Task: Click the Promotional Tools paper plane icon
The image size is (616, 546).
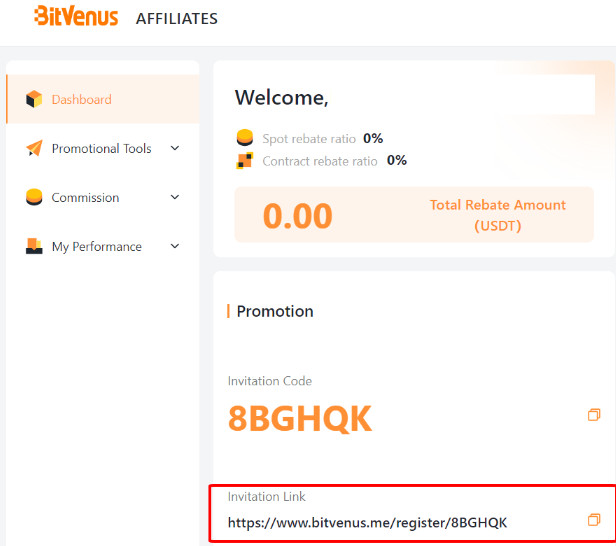Action: 34,148
